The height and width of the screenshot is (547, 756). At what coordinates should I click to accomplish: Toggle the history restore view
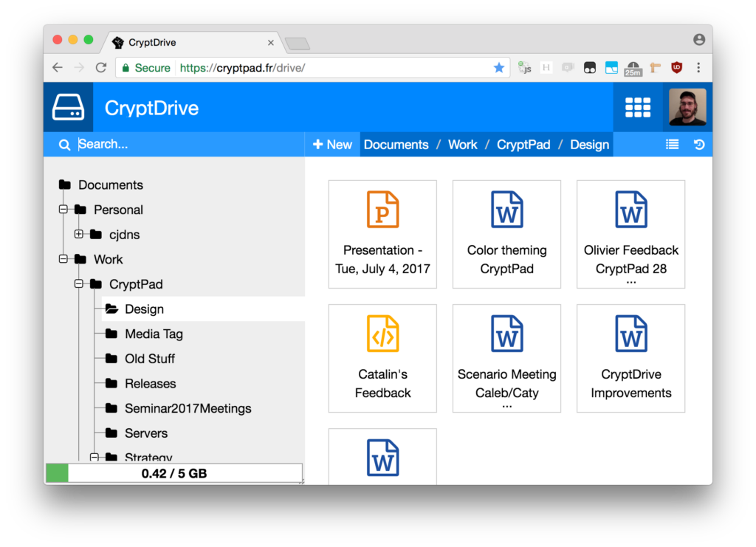point(698,144)
